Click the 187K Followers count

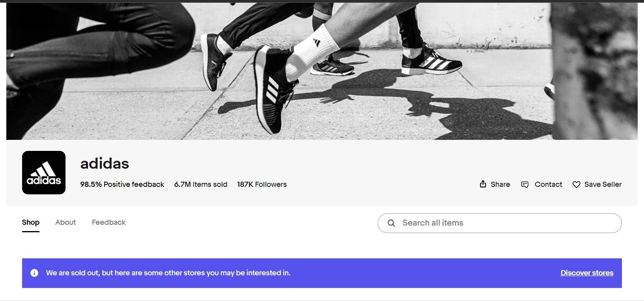click(262, 184)
